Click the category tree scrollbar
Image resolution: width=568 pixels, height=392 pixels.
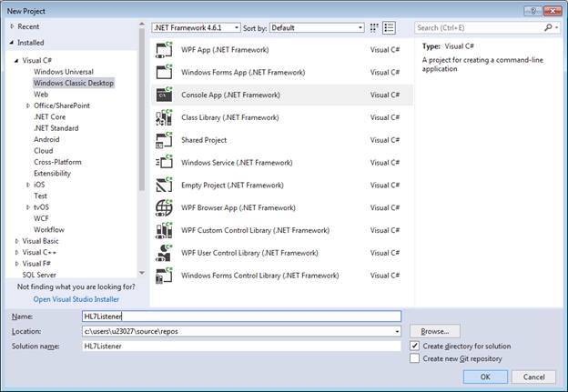click(142, 108)
